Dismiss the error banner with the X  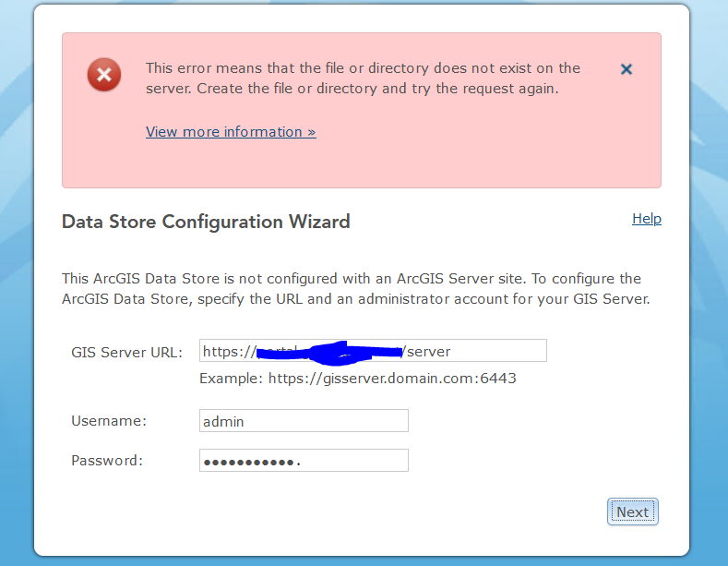point(627,69)
